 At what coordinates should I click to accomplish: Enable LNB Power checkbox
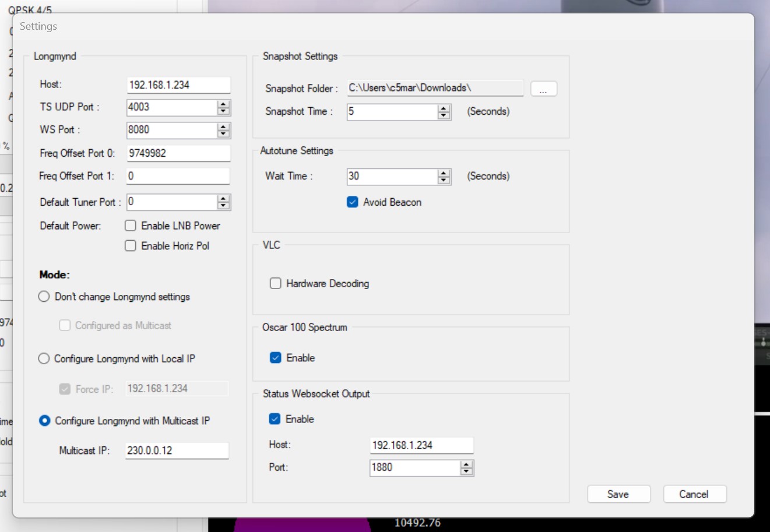click(131, 226)
